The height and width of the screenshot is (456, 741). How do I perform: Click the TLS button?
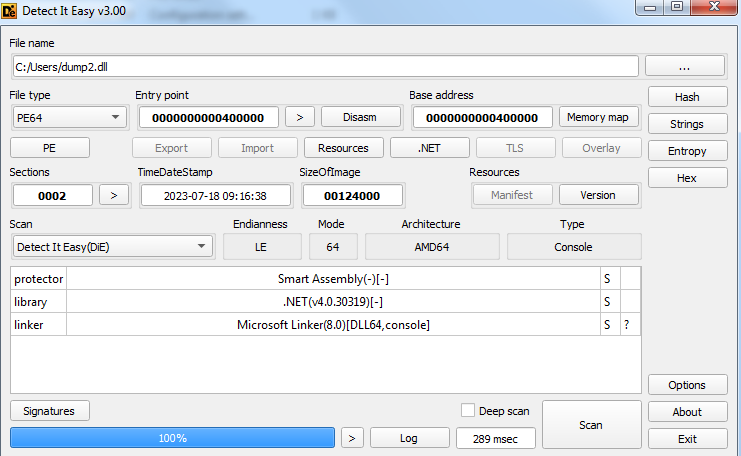(515, 148)
